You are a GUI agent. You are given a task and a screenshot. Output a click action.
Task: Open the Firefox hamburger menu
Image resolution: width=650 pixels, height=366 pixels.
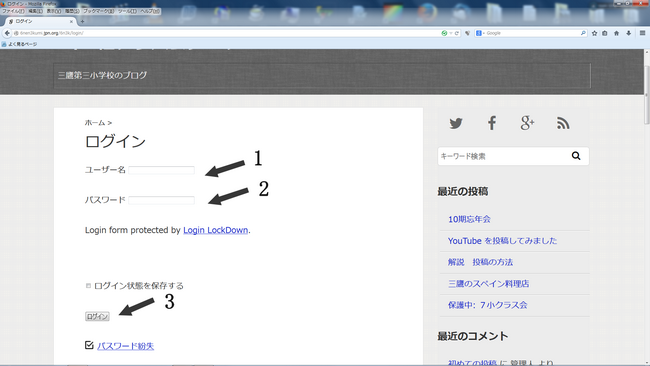[x=643, y=33]
